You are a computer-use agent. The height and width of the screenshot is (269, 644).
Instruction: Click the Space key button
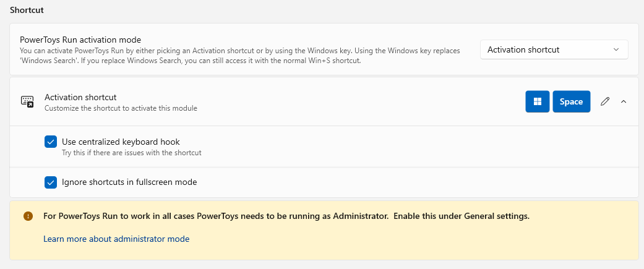point(571,102)
